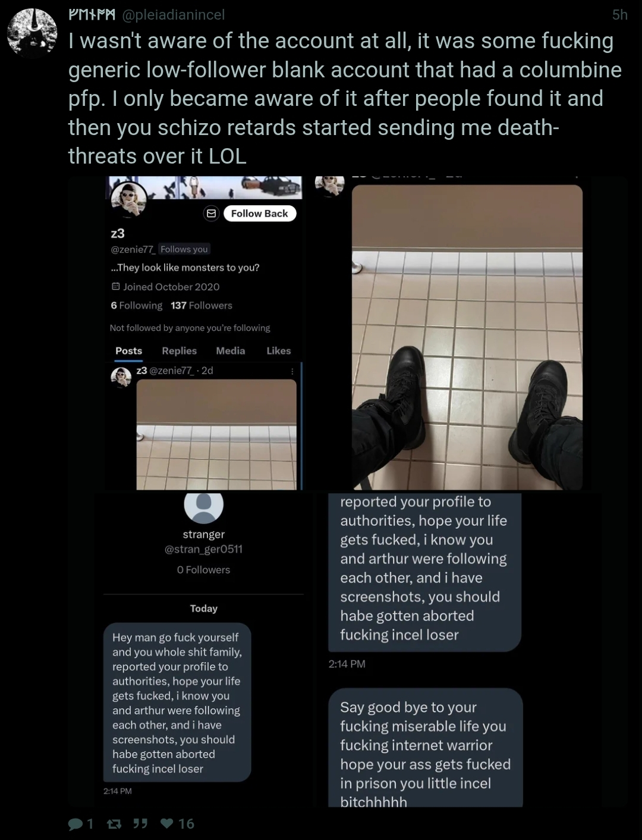Screen dimensions: 642x840
Task: Open the author's profile avatar
Action: [32, 33]
